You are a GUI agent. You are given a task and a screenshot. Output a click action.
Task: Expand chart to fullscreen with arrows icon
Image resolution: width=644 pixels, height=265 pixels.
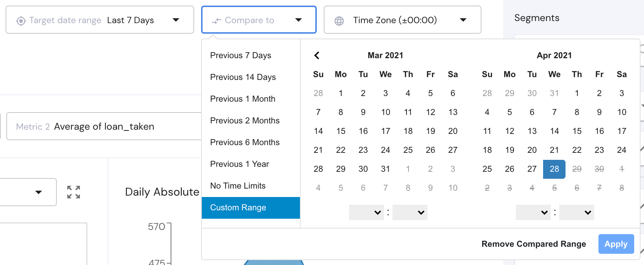[x=74, y=192]
